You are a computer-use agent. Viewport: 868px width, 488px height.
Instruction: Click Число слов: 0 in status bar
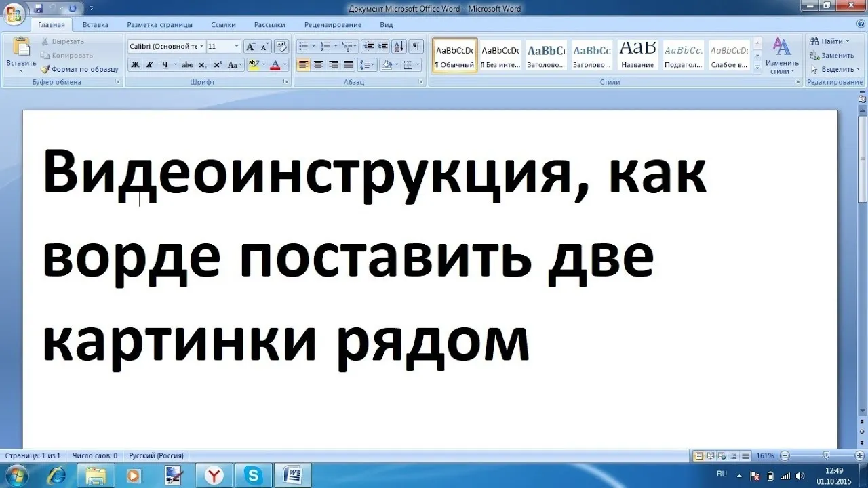click(95, 455)
